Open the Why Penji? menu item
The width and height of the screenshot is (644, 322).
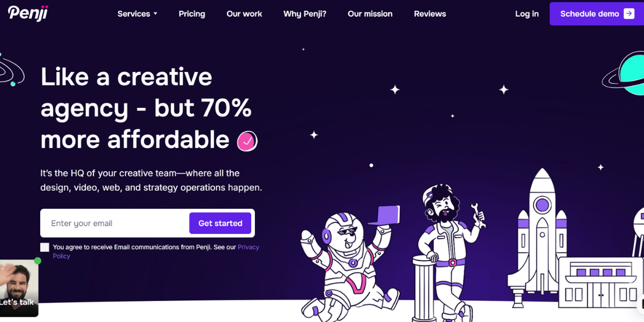point(305,14)
